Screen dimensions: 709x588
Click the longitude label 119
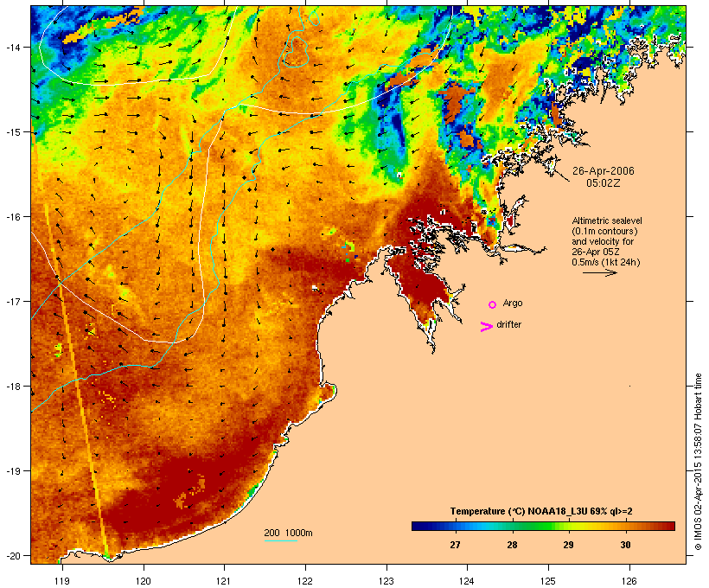pos(62,581)
